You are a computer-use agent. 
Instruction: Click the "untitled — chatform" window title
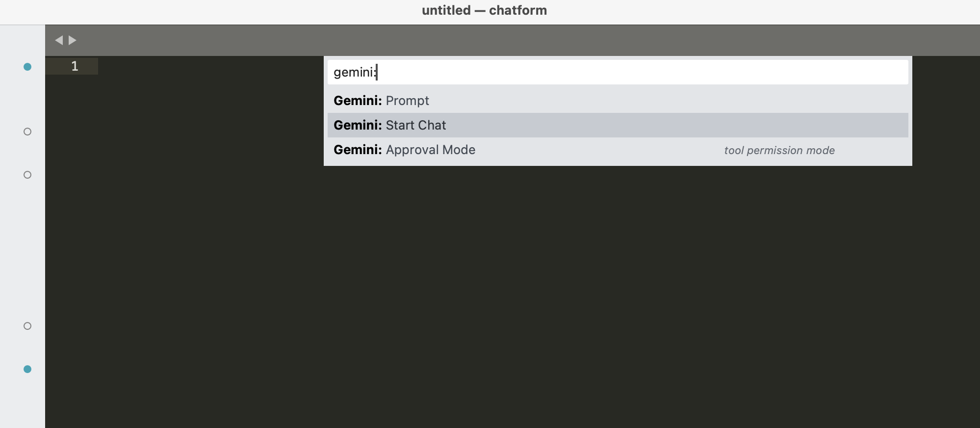484,10
